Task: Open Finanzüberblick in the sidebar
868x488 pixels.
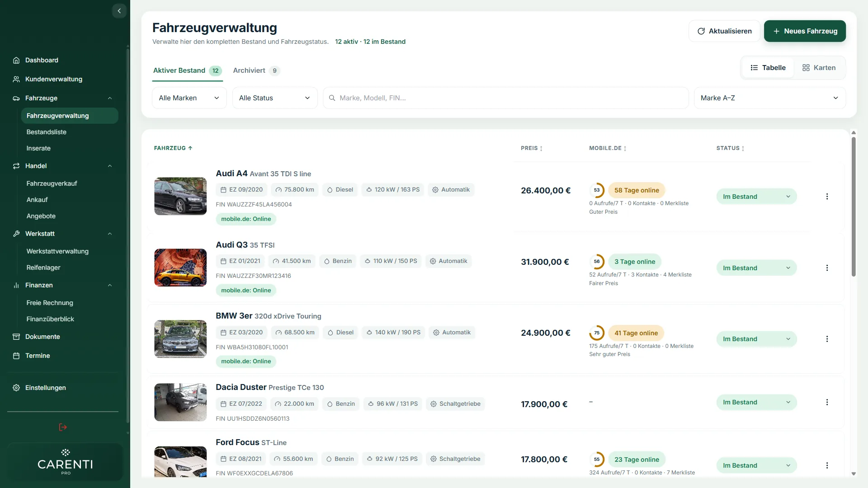Action: (50, 319)
